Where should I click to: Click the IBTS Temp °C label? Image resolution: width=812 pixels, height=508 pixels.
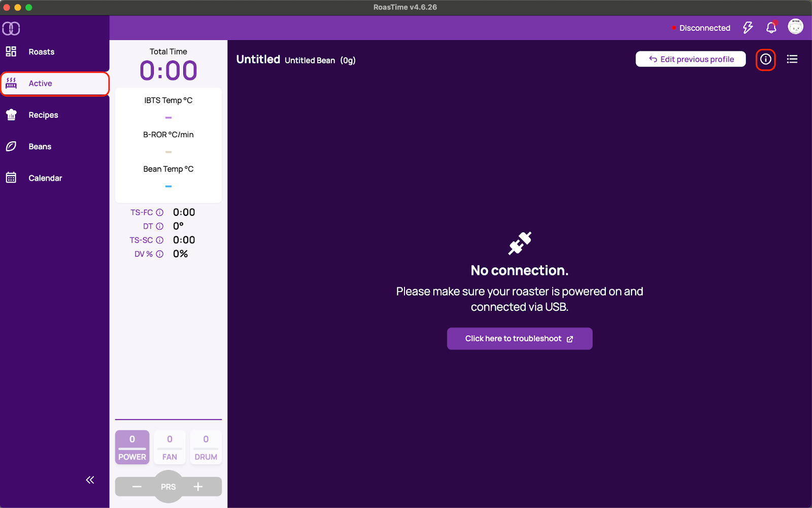pos(168,100)
